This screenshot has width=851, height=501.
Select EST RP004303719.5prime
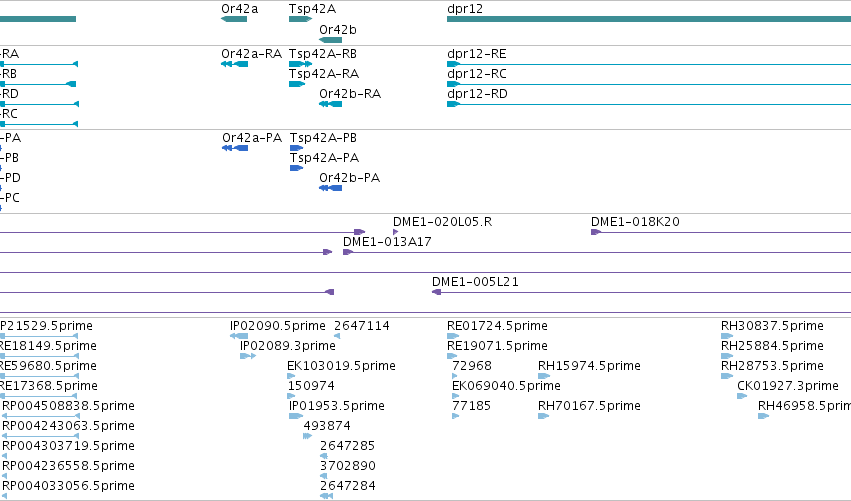click(x=5, y=456)
